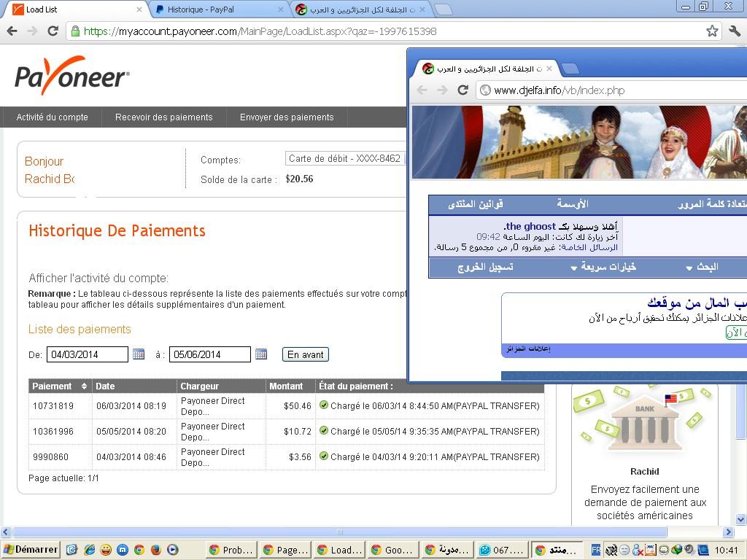Click the FR language indicator in the tray

(596, 550)
